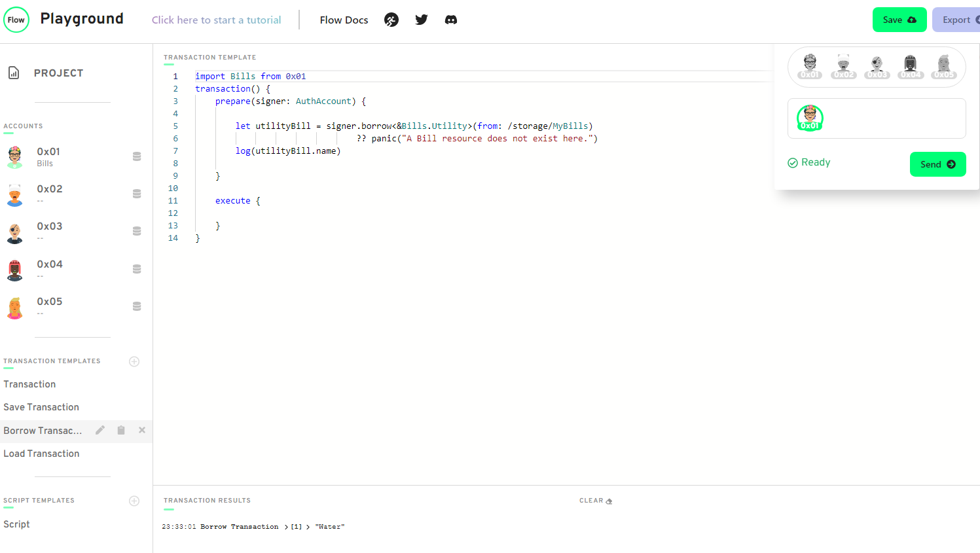Click line number 9 in editor gutter

(x=175, y=176)
